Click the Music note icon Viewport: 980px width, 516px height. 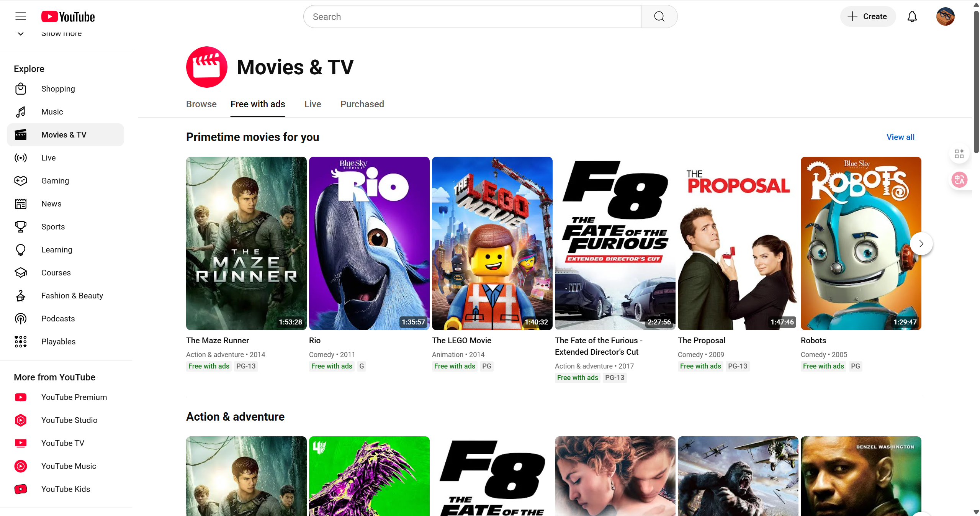coord(21,112)
